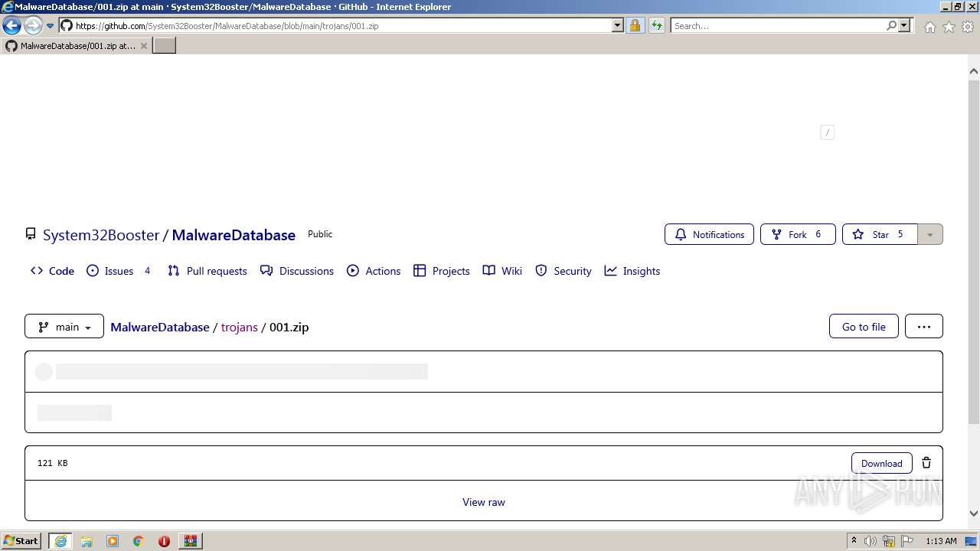Open the MalwareDatabase repository title link
980x551 pixels.
click(234, 235)
